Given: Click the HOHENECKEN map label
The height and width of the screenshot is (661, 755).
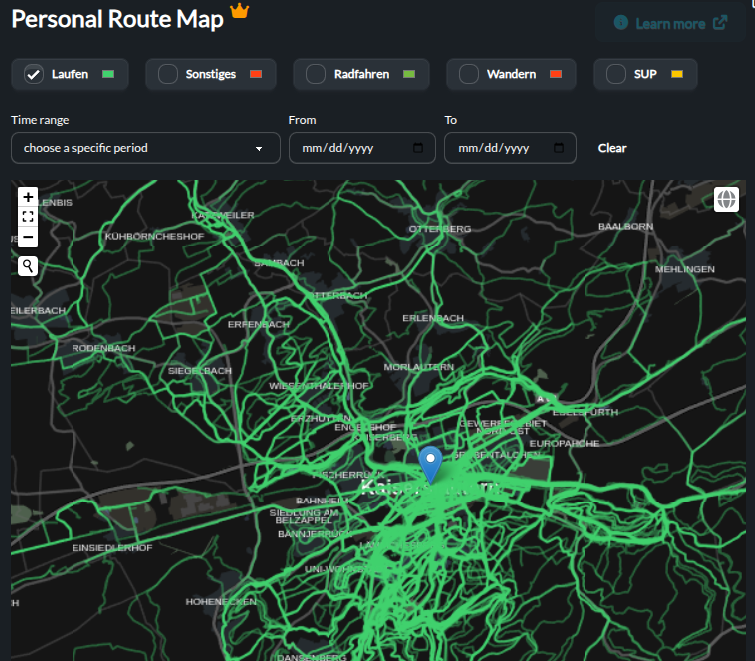Looking at the screenshot, I should [221, 601].
